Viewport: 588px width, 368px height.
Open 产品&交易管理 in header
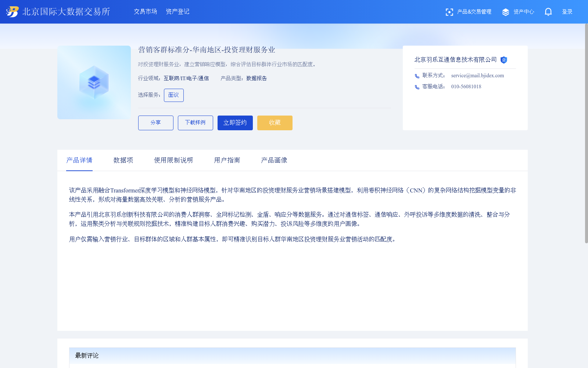tap(474, 12)
